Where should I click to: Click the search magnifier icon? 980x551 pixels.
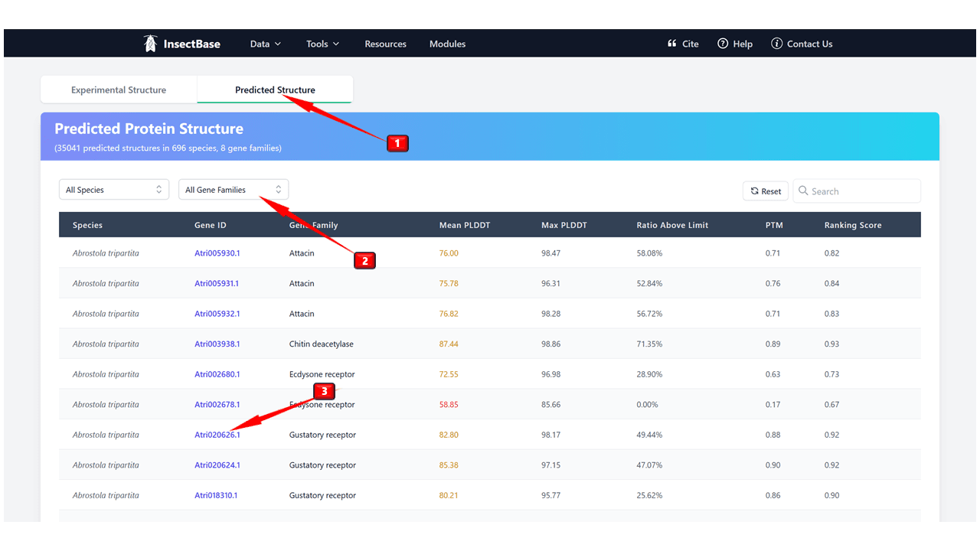803,191
